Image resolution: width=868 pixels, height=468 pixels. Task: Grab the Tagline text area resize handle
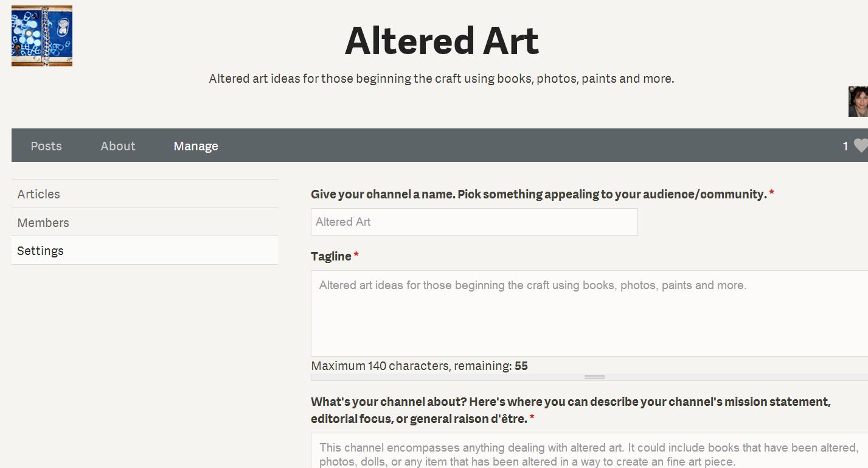click(594, 377)
